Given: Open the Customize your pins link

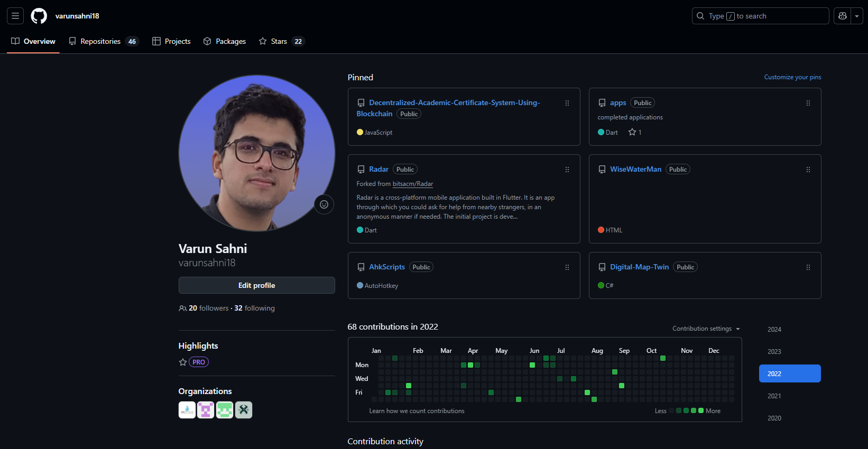Looking at the screenshot, I should click(x=792, y=77).
